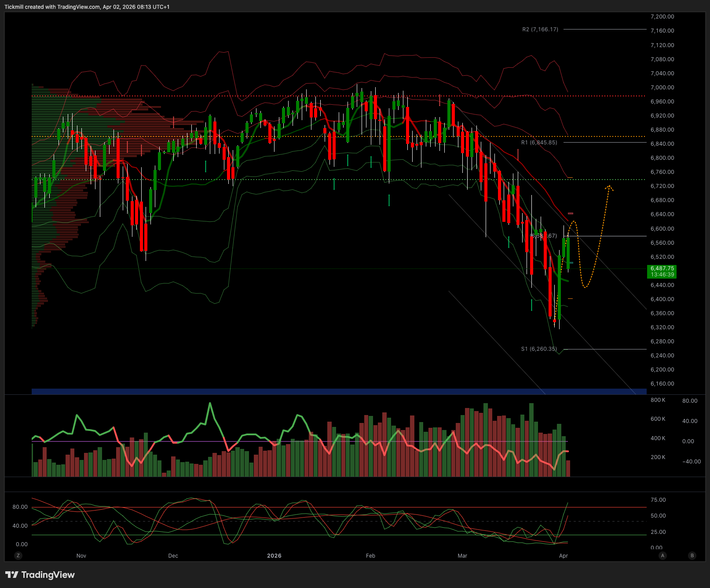Click the blue band at chart bottom
The image size is (710, 588).
point(339,391)
